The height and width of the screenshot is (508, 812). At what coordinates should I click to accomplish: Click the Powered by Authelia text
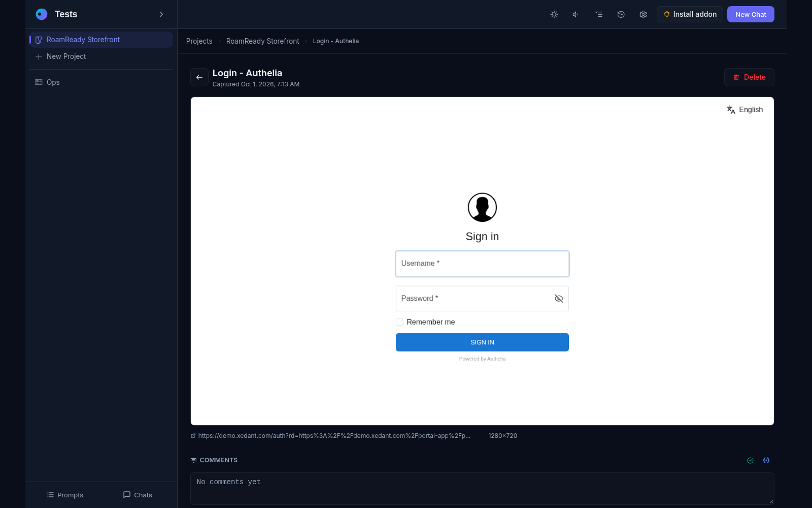point(482,359)
